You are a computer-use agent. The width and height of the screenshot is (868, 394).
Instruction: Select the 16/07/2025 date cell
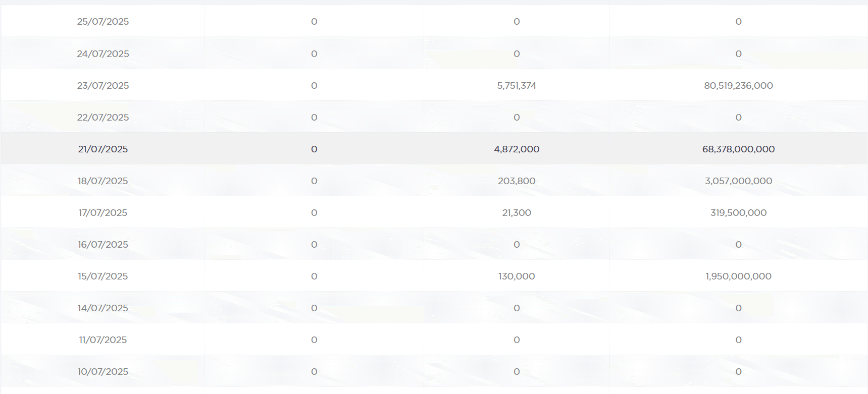point(103,245)
